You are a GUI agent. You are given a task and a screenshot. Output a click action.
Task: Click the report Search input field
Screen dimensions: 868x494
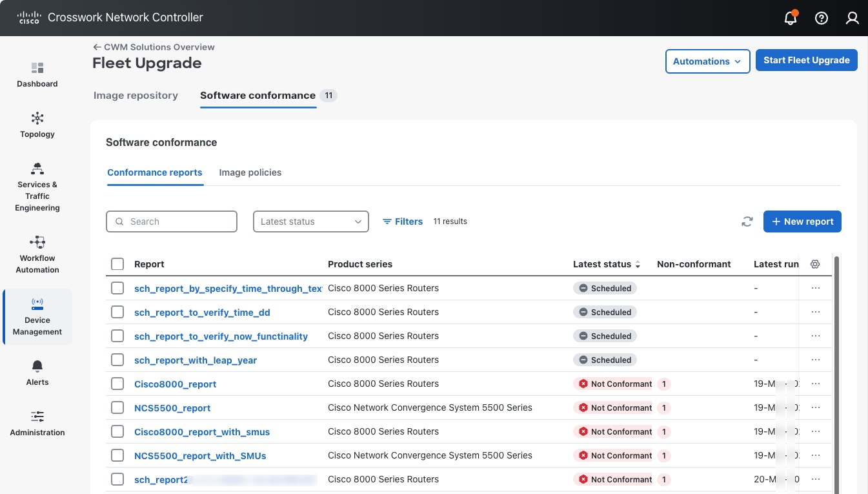pos(172,221)
